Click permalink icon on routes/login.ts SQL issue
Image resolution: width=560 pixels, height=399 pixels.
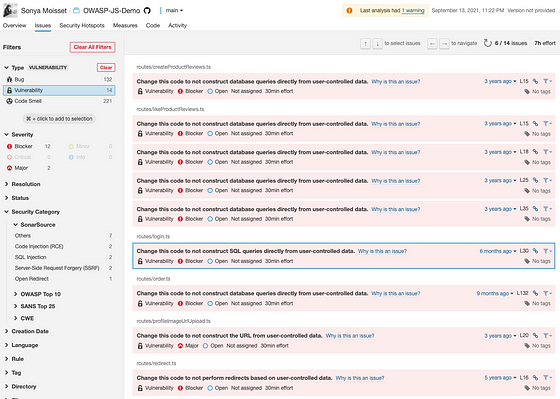(x=535, y=251)
